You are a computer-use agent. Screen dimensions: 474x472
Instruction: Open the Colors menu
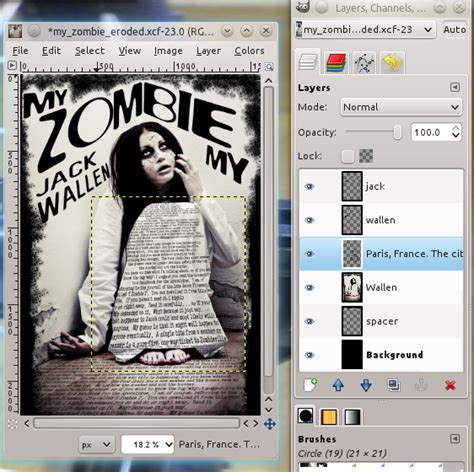tap(249, 51)
